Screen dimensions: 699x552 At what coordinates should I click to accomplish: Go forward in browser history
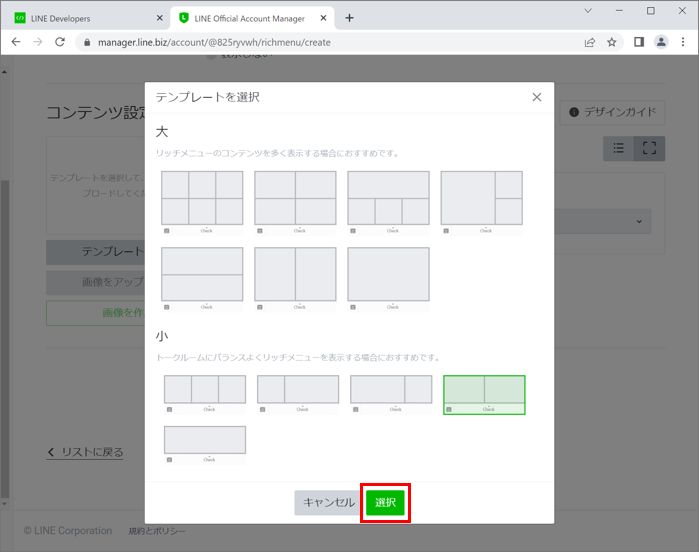click(x=38, y=42)
